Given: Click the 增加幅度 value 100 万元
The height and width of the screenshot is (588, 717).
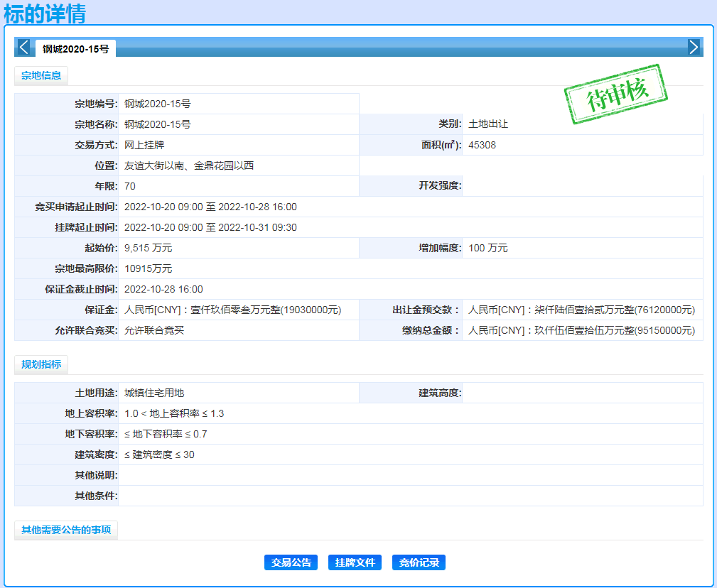Looking at the screenshot, I should 488,248.
